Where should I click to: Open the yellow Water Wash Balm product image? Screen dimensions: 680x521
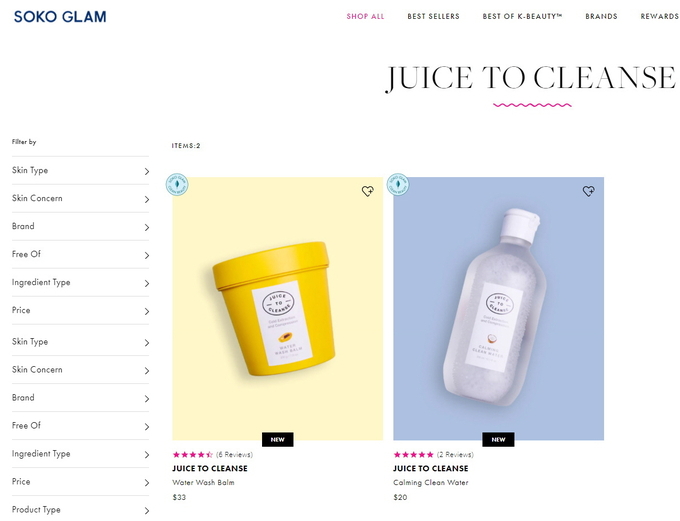(x=278, y=308)
